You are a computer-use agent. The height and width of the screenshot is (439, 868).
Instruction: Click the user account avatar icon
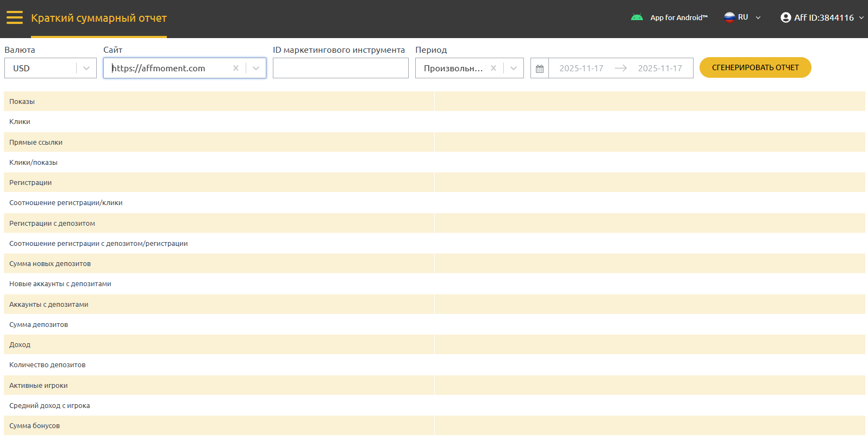pyautogui.click(x=785, y=17)
